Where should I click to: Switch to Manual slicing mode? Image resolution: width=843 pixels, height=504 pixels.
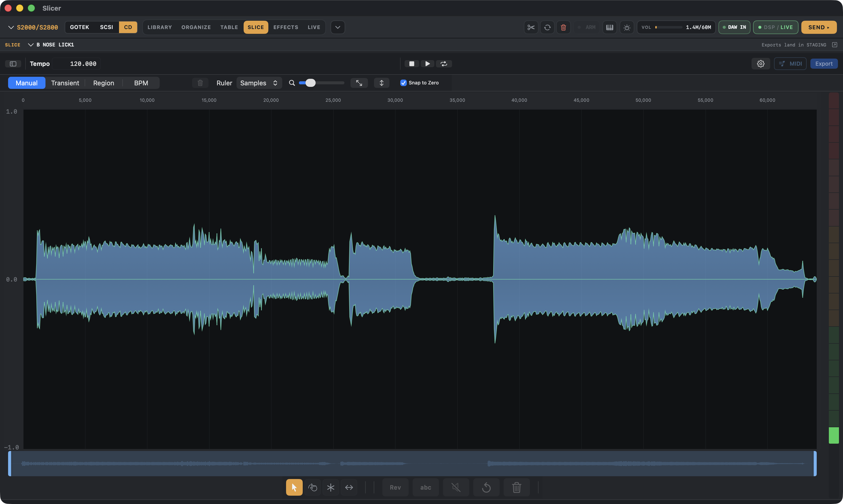coord(27,83)
